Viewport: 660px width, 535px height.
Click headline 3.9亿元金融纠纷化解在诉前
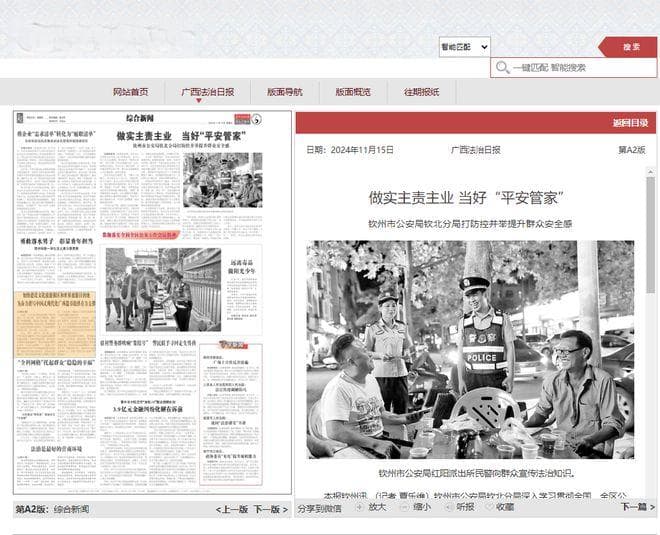coord(148,409)
